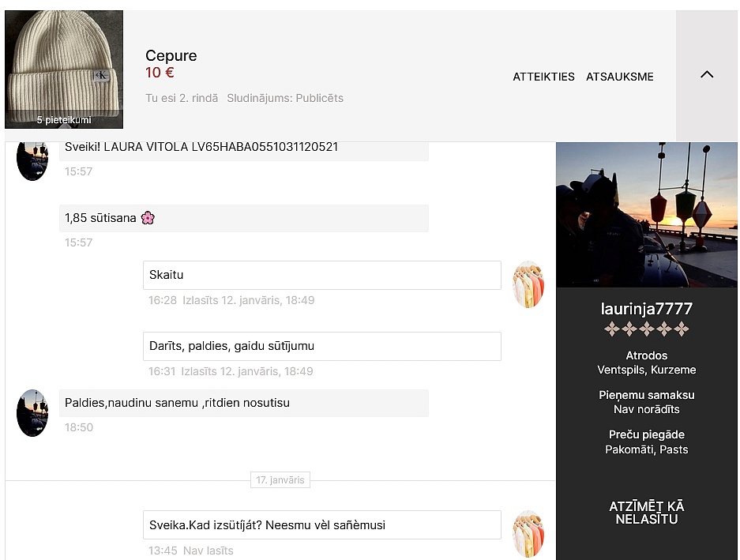Click the Cepure listing title
The image size is (740, 560).
pyautogui.click(x=171, y=55)
